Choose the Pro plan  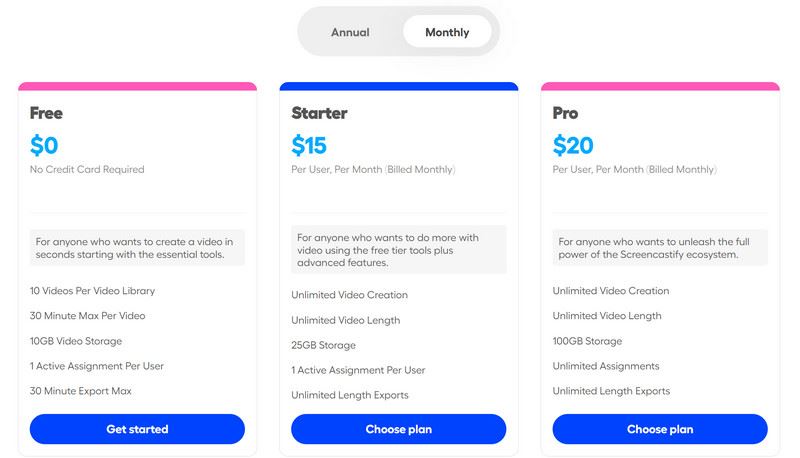pos(660,429)
